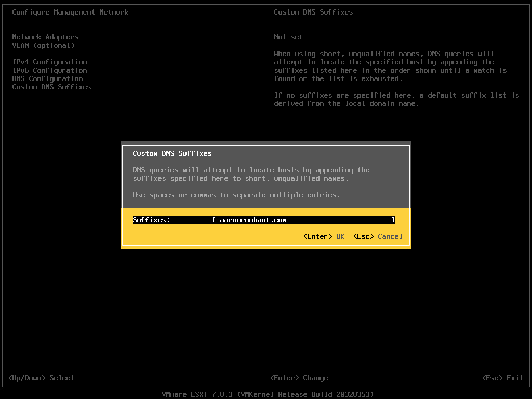Cancel the Custom DNS Suffixes dialog

[390, 236]
